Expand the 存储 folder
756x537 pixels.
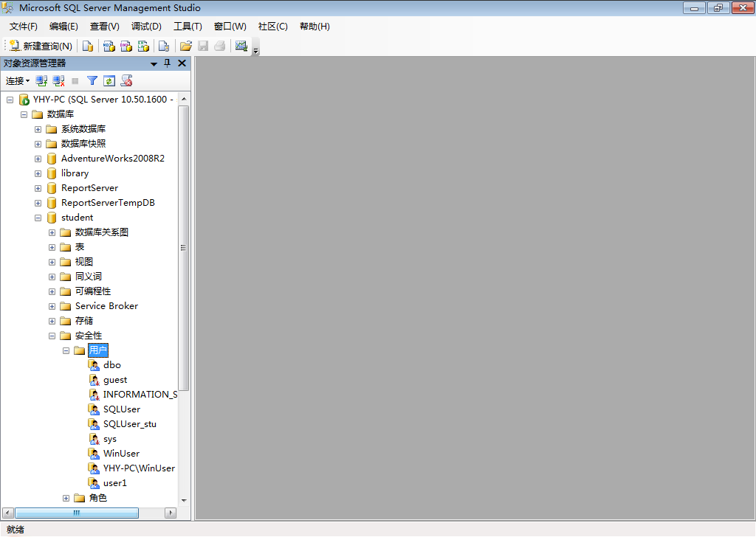52,321
